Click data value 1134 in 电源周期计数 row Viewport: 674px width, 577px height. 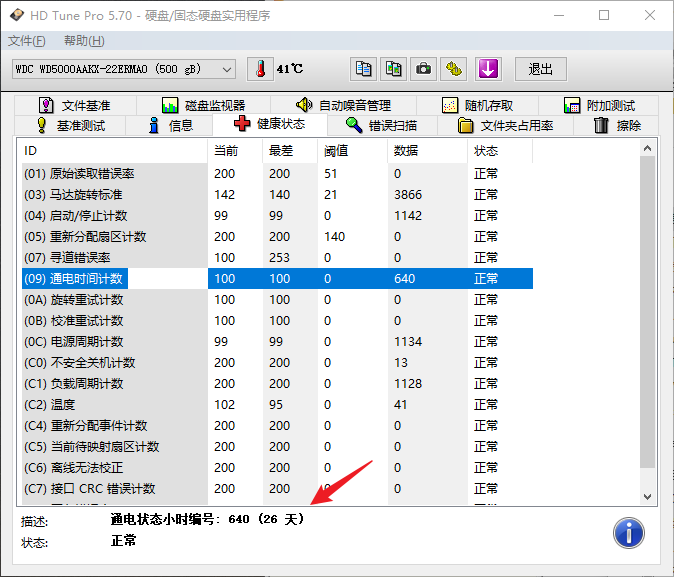point(408,342)
